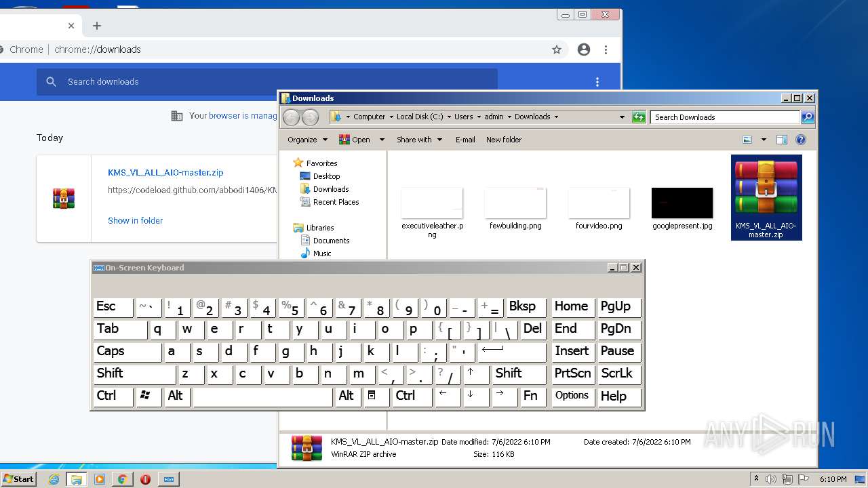The image size is (868, 488).
Task: Select fewbuilding.png file
Action: click(x=515, y=209)
